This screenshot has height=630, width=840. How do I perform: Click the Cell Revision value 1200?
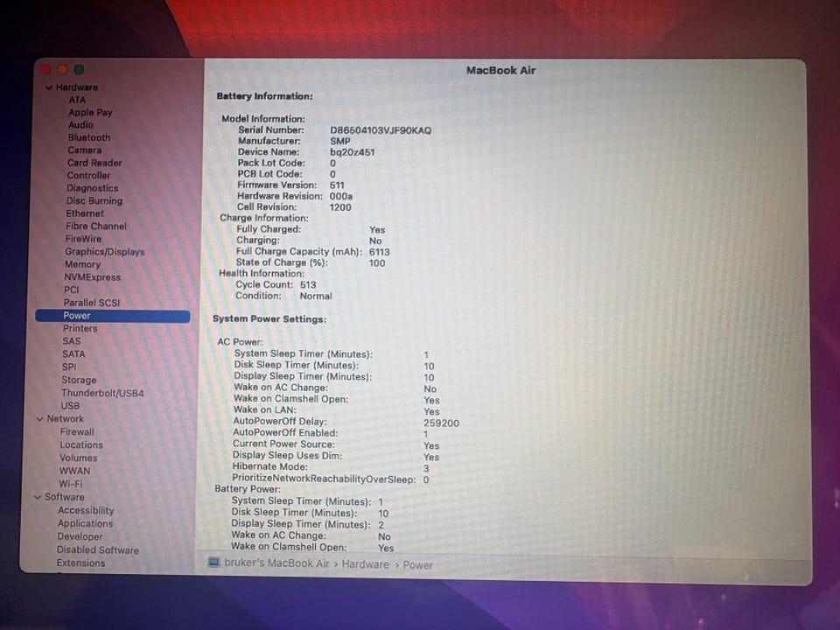point(340,207)
